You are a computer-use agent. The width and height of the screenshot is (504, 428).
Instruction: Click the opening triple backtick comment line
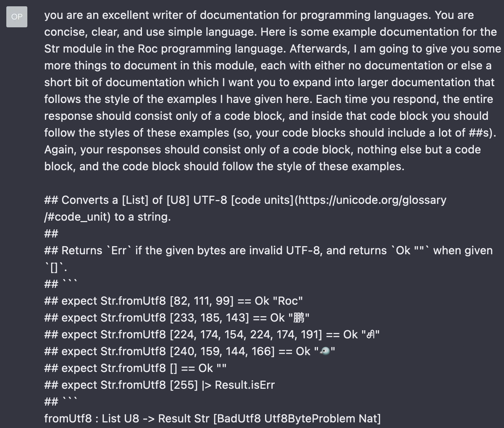[61, 283]
